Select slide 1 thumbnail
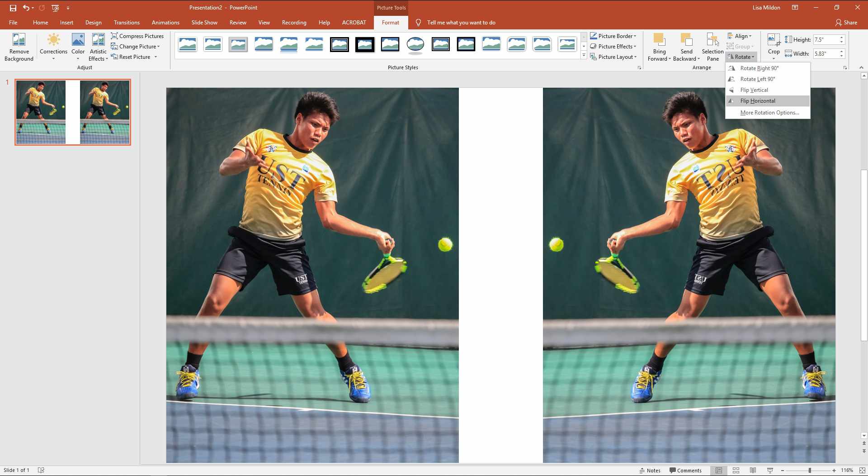 click(x=73, y=112)
